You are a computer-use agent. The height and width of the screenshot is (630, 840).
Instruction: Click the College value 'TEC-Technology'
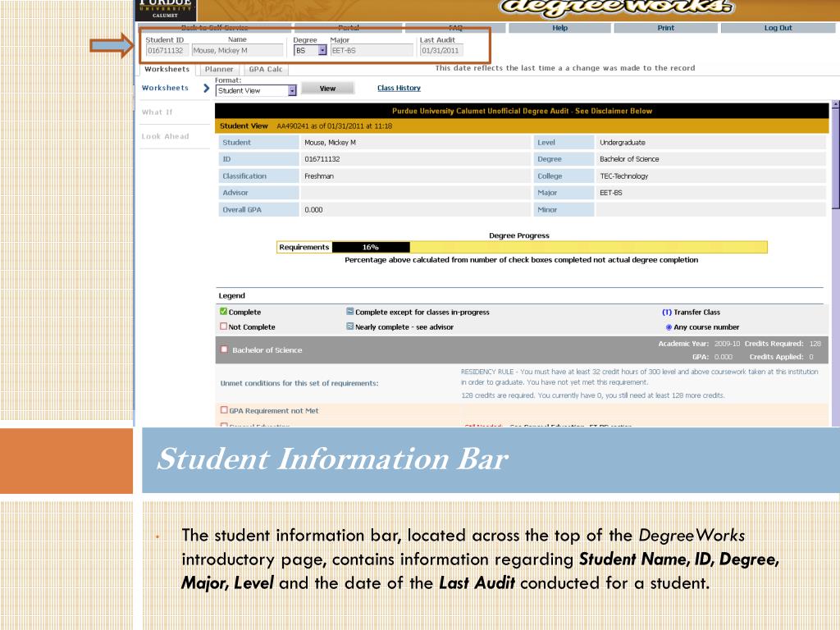tap(623, 176)
